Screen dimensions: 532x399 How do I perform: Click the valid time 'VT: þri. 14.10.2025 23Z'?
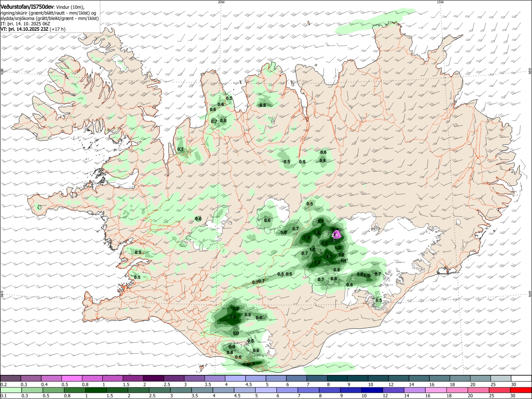click(x=25, y=30)
